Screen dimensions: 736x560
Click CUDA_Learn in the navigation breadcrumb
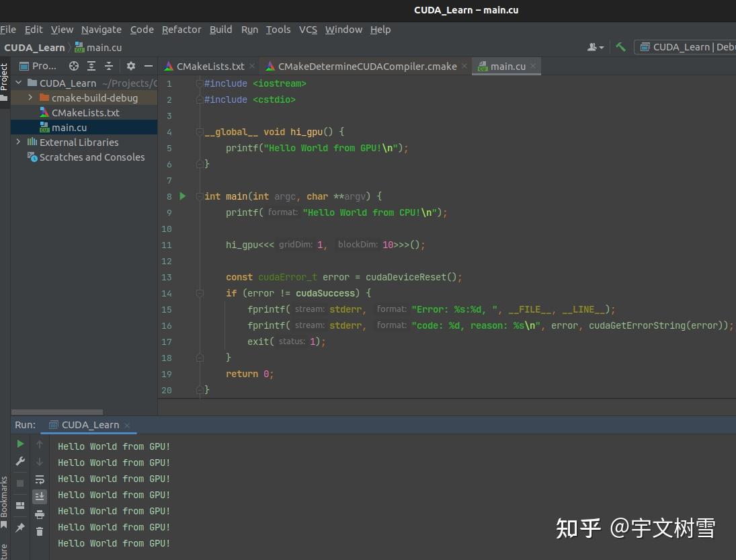[x=34, y=48]
